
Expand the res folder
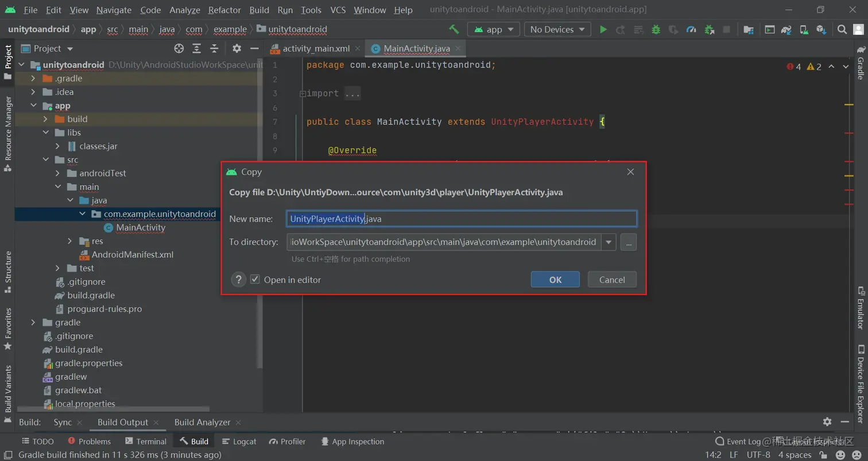tap(69, 241)
